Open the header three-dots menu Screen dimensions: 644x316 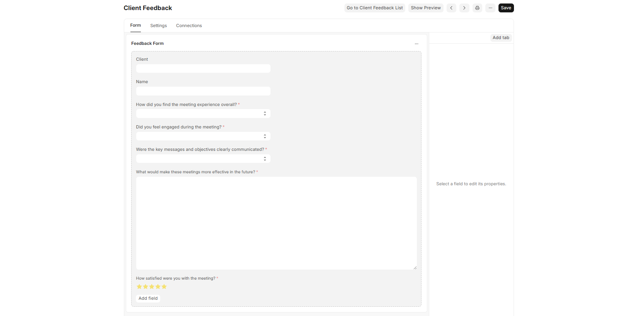[x=490, y=8]
